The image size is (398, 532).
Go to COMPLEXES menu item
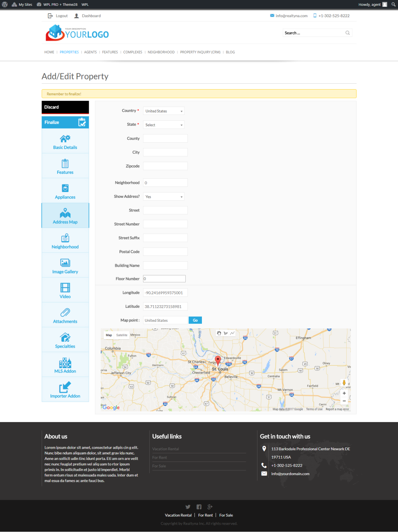pos(133,52)
